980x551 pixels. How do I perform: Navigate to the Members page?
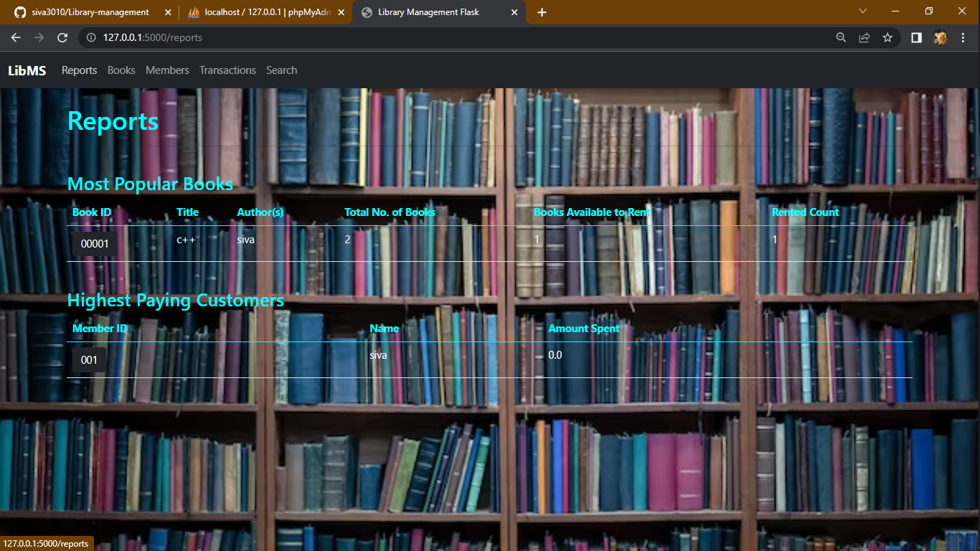tap(167, 70)
